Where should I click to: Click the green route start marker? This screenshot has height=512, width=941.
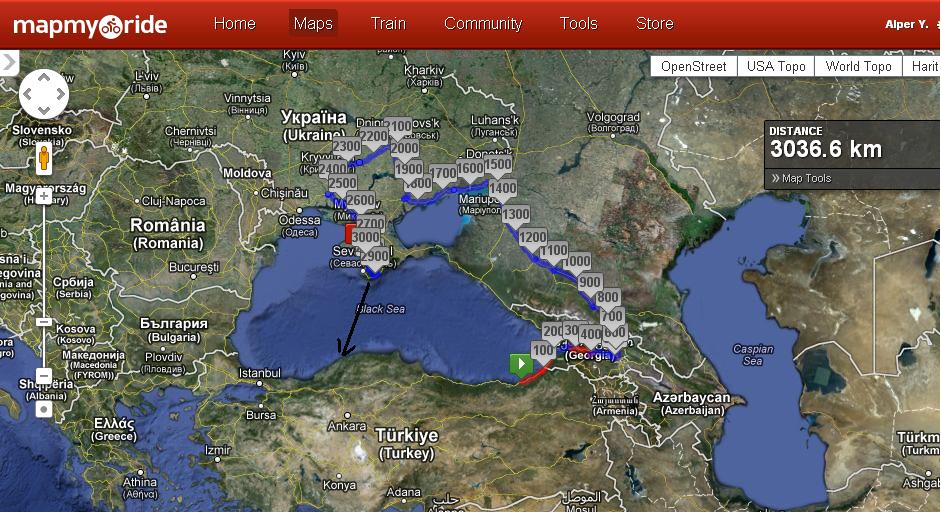(x=521, y=364)
